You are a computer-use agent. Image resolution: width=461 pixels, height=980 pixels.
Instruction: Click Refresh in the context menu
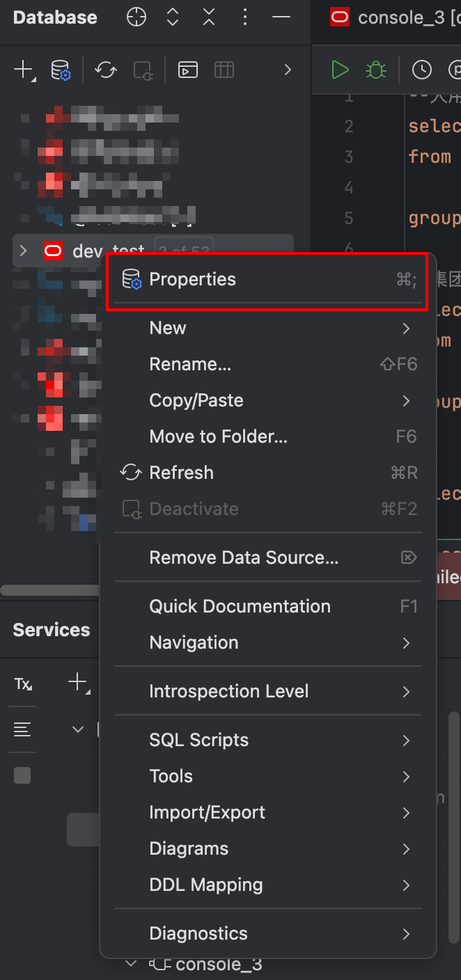(x=181, y=473)
